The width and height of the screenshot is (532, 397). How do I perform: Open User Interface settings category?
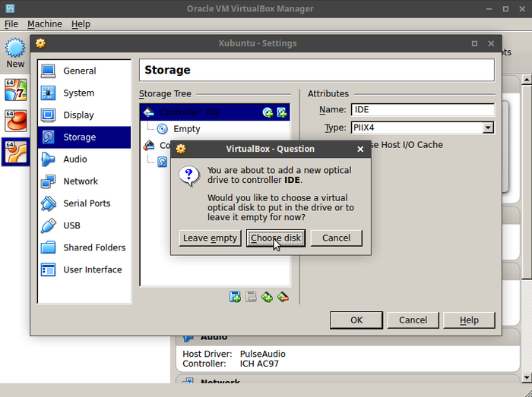(84, 269)
